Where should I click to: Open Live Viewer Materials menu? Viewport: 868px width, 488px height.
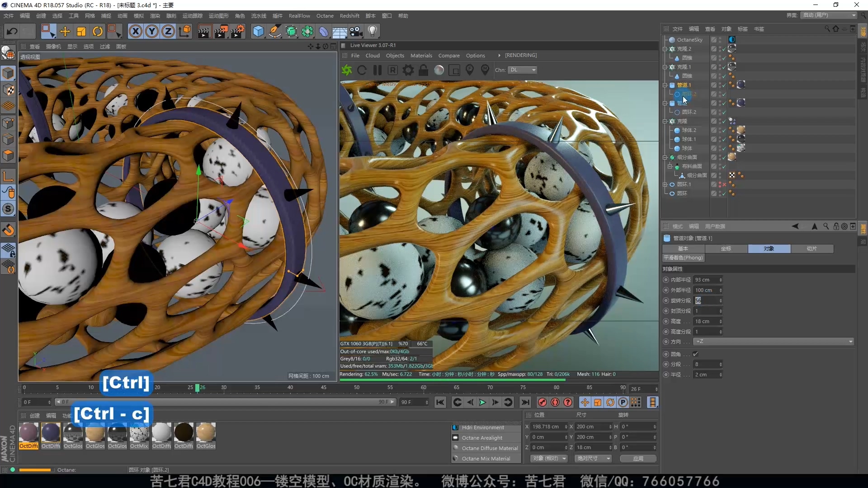pos(421,56)
